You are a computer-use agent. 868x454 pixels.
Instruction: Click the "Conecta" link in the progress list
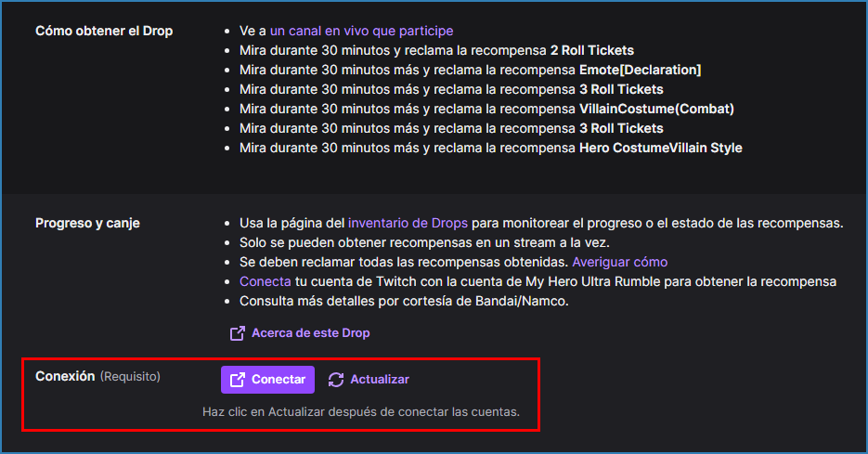click(265, 281)
